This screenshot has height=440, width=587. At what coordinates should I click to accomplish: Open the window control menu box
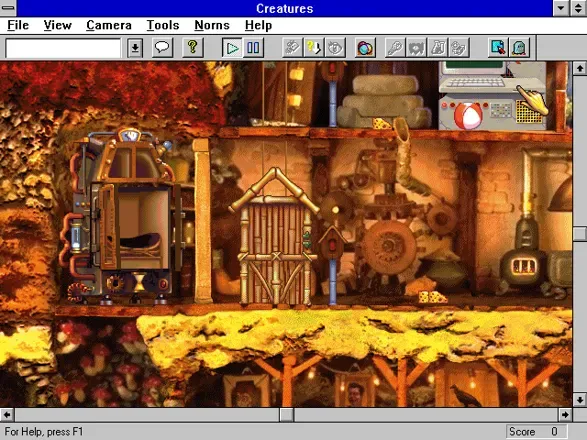(8, 8)
